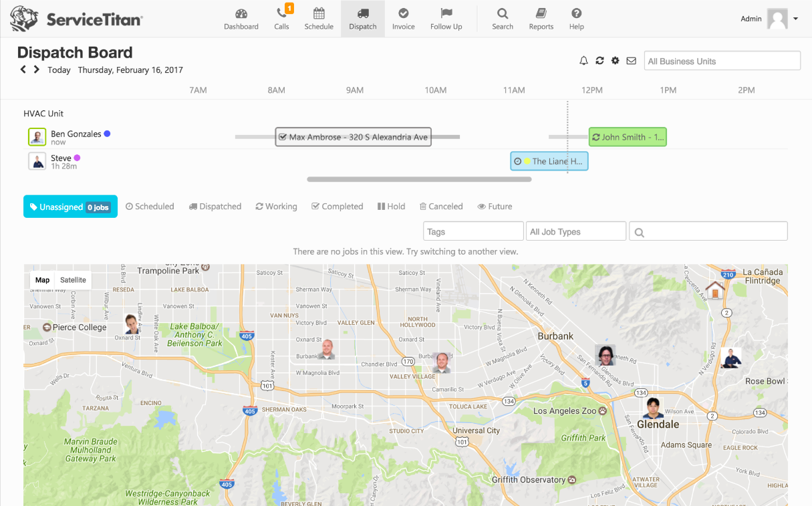
Task: Open the messages envelope icon
Action: 631,61
